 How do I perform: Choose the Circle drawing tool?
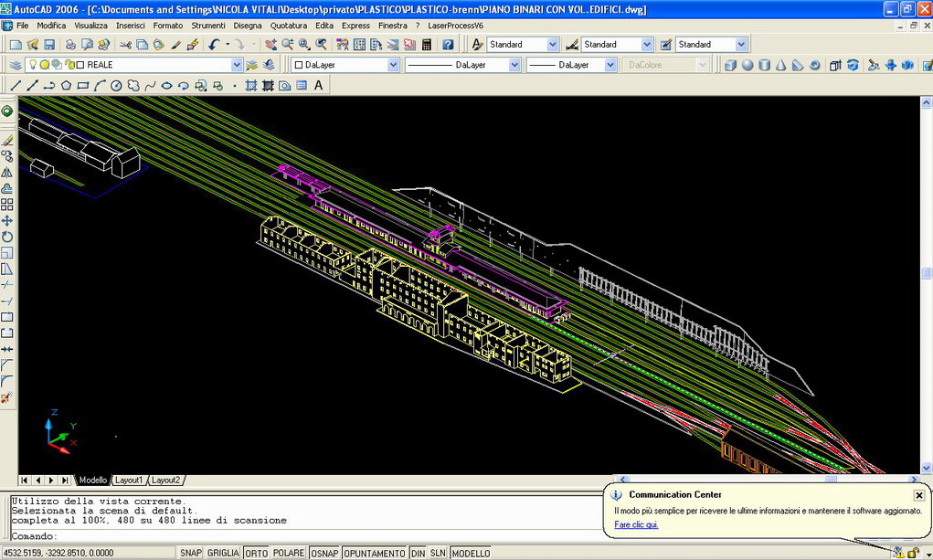tap(116, 86)
